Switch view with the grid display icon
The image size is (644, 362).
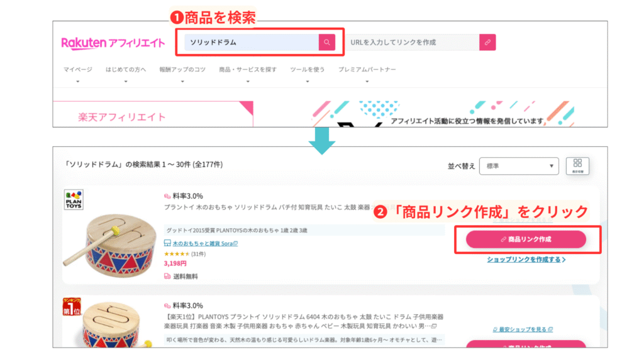tap(577, 166)
